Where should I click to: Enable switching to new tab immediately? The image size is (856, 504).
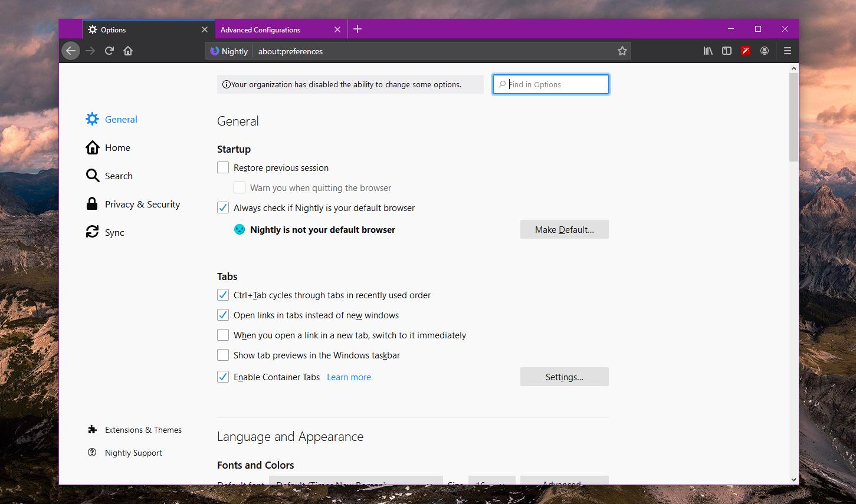(223, 335)
